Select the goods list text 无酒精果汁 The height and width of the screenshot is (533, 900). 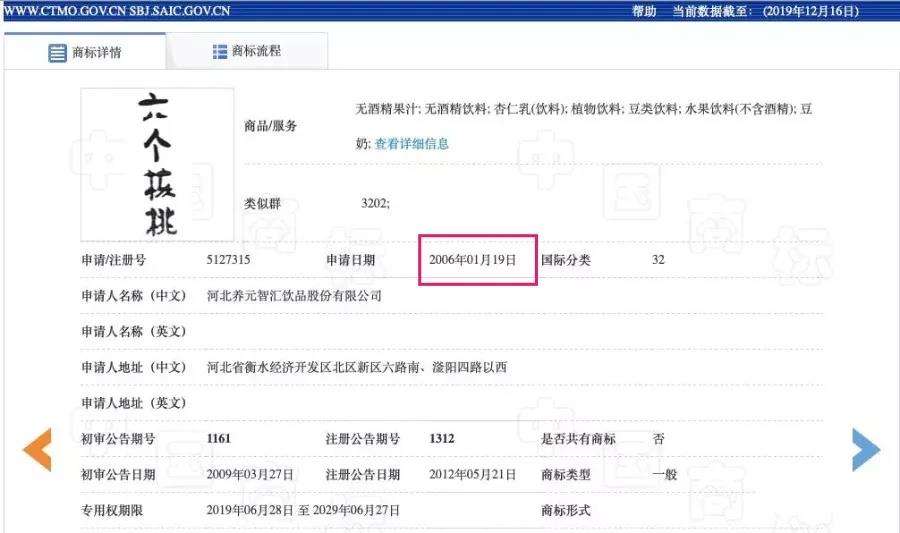pyautogui.click(x=387, y=108)
